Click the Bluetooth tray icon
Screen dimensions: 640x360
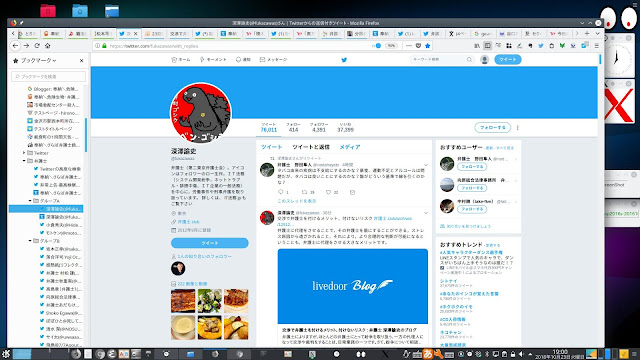pos(487,354)
